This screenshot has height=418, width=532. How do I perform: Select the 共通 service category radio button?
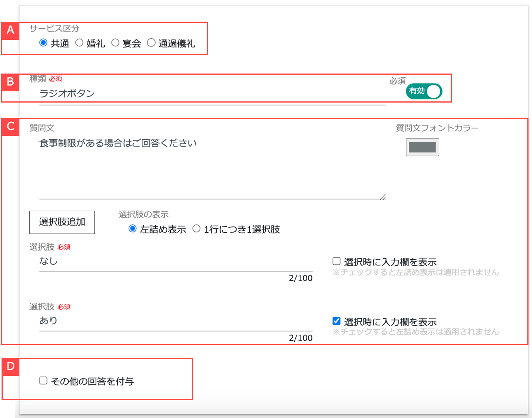pyautogui.click(x=43, y=43)
